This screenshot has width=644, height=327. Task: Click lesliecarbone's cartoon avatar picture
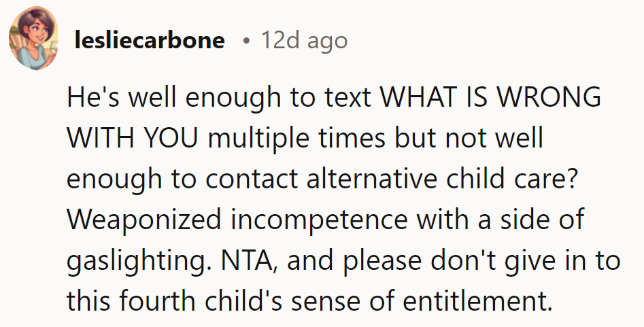[33, 41]
